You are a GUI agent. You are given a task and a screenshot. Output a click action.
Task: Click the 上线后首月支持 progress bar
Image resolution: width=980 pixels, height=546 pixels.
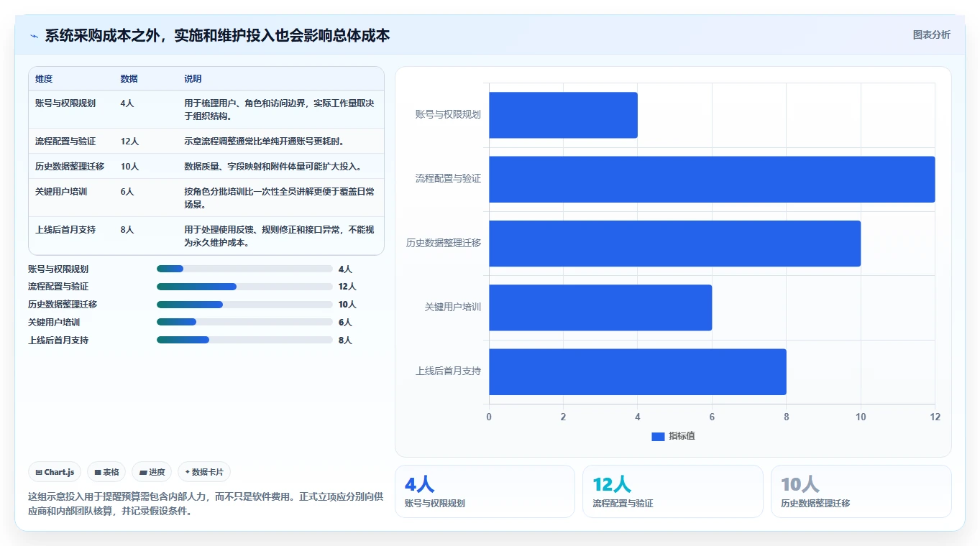coord(244,340)
